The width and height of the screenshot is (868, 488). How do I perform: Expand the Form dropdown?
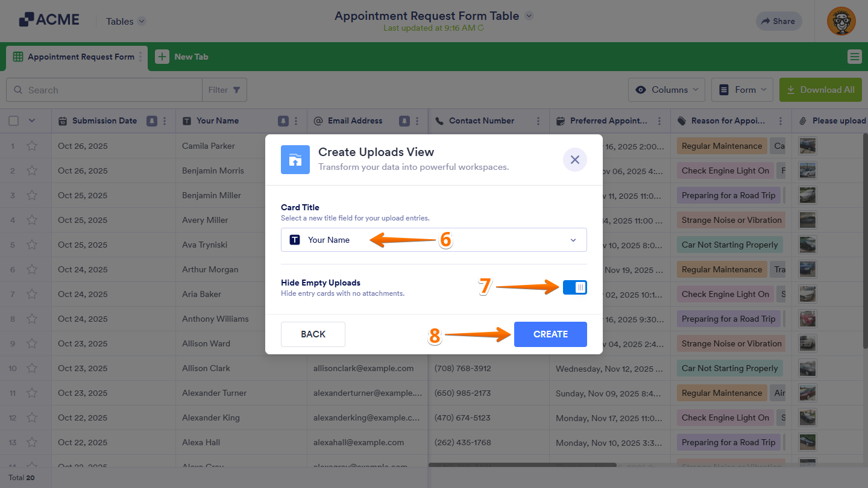click(742, 90)
